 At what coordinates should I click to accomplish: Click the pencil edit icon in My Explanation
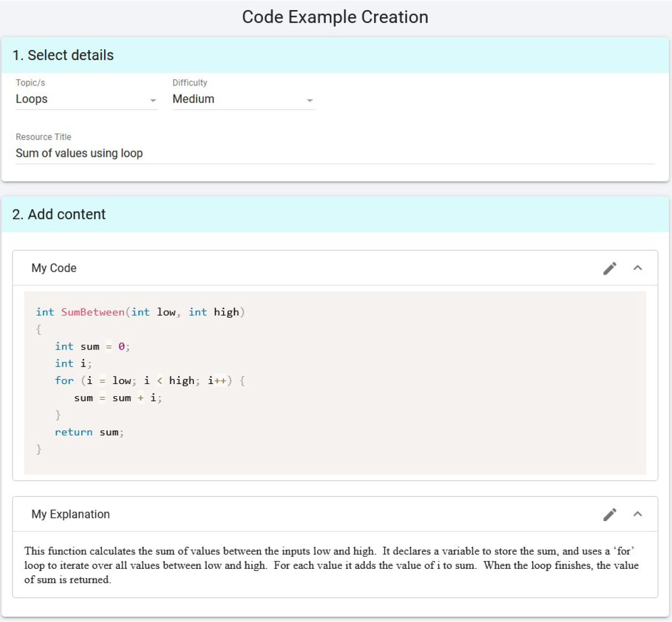(610, 514)
